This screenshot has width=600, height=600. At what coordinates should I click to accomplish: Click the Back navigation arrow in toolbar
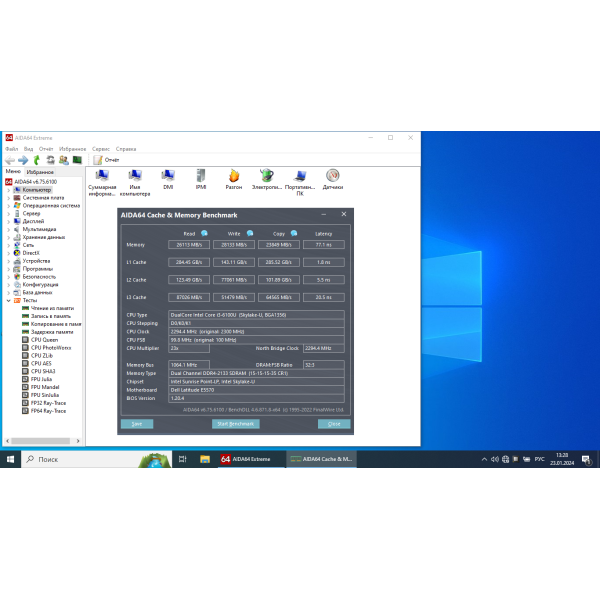click(10, 160)
